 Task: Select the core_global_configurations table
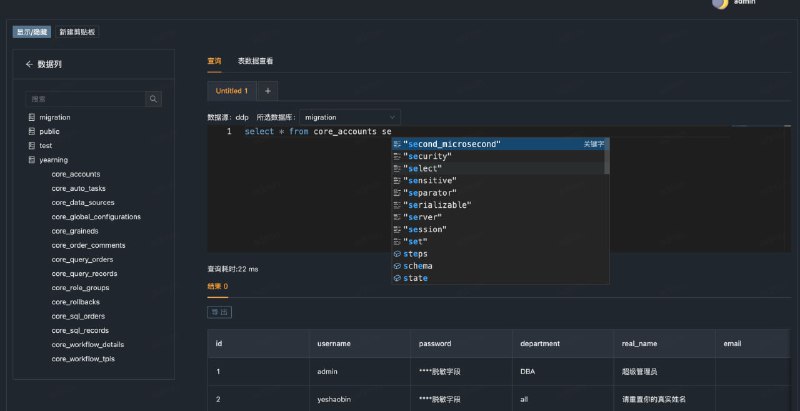(96, 217)
